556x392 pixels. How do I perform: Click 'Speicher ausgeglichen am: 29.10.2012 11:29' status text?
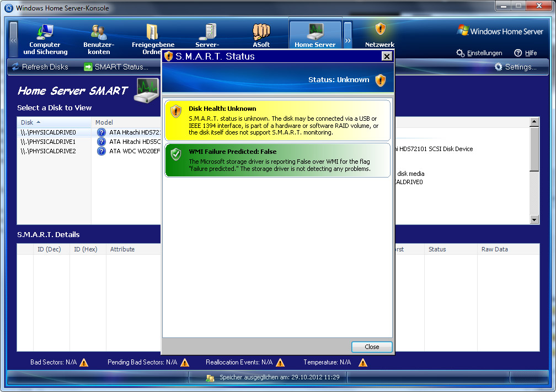tap(280, 377)
